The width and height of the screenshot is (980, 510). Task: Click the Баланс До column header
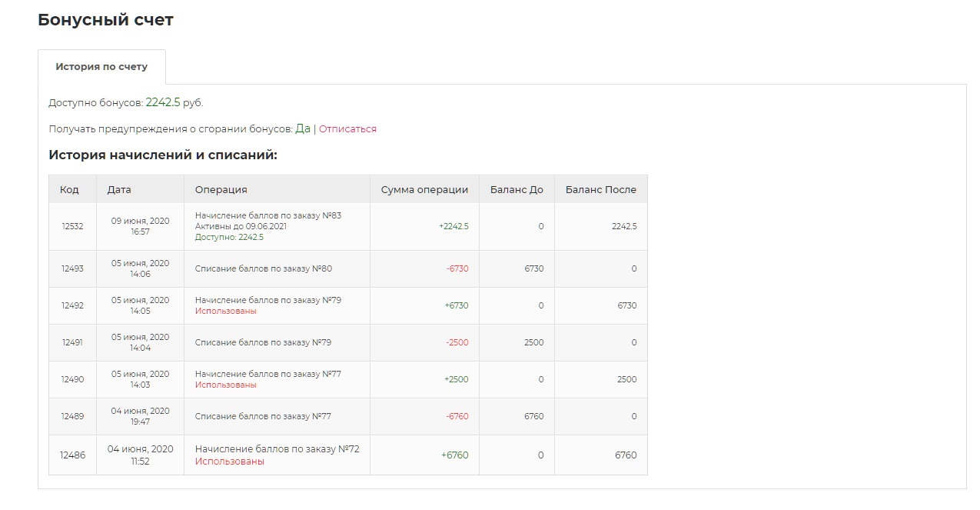(517, 189)
